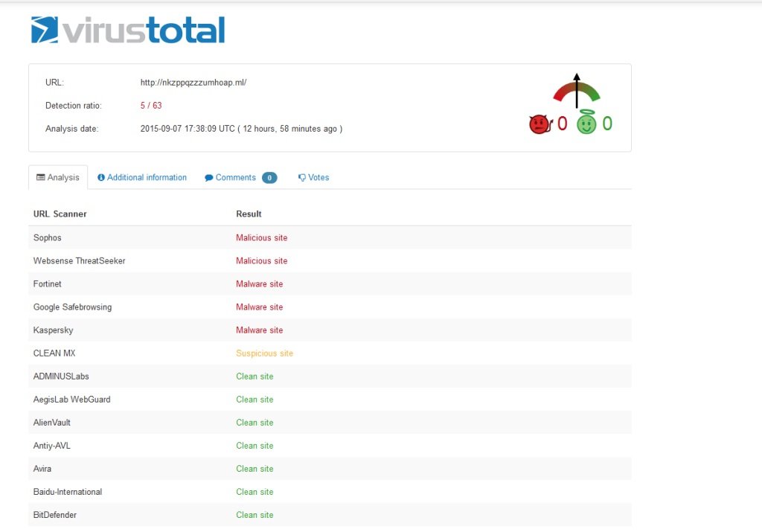
Task: Click the harmless votes count zero
Action: pyautogui.click(x=607, y=124)
